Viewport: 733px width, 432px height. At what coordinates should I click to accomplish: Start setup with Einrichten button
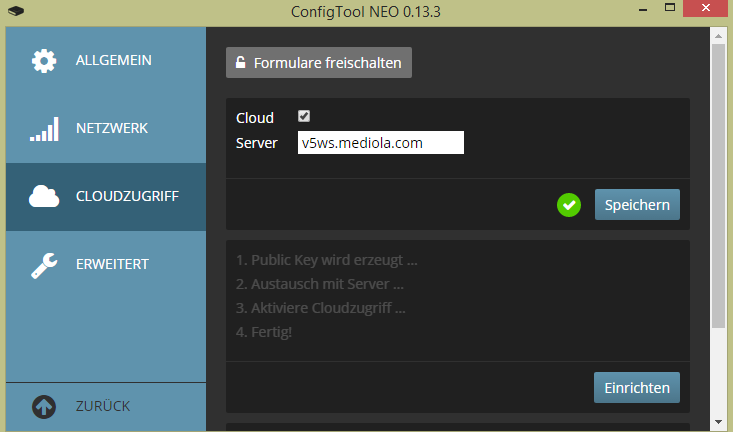pos(637,388)
